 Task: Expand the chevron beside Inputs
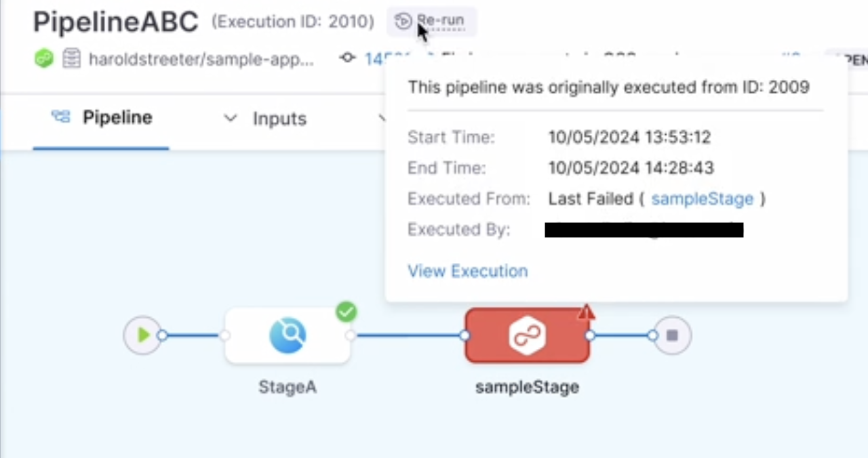click(x=231, y=119)
